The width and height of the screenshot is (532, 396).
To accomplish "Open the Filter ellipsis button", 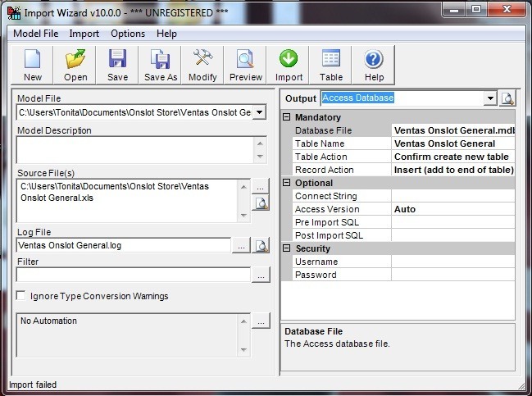I will tap(261, 275).
